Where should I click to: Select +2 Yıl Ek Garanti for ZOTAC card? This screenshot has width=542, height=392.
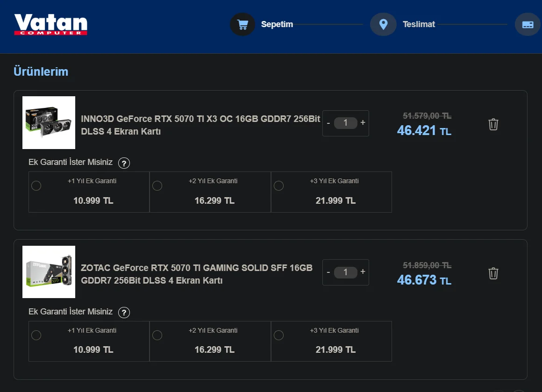(x=157, y=335)
